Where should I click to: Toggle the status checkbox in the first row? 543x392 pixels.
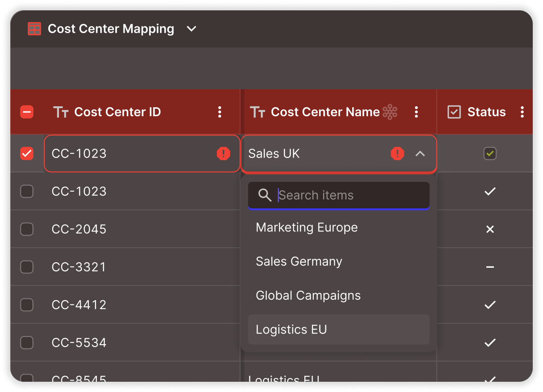pos(490,154)
